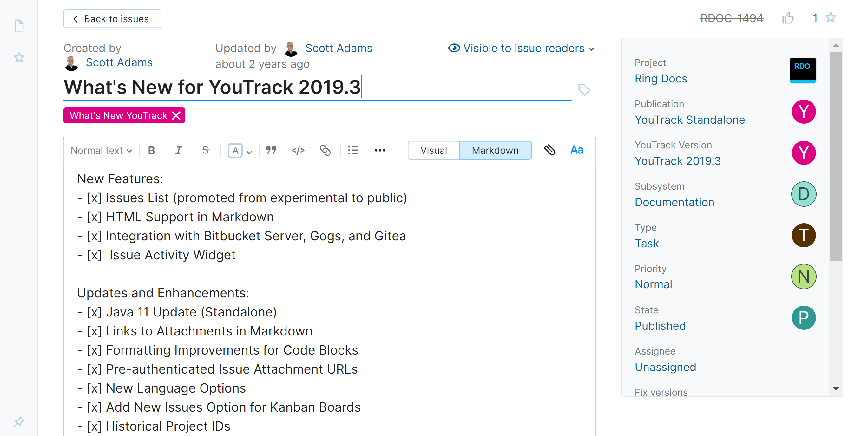Switch to the Visual editor tab
Screen dimensions: 868x436
click(433, 150)
